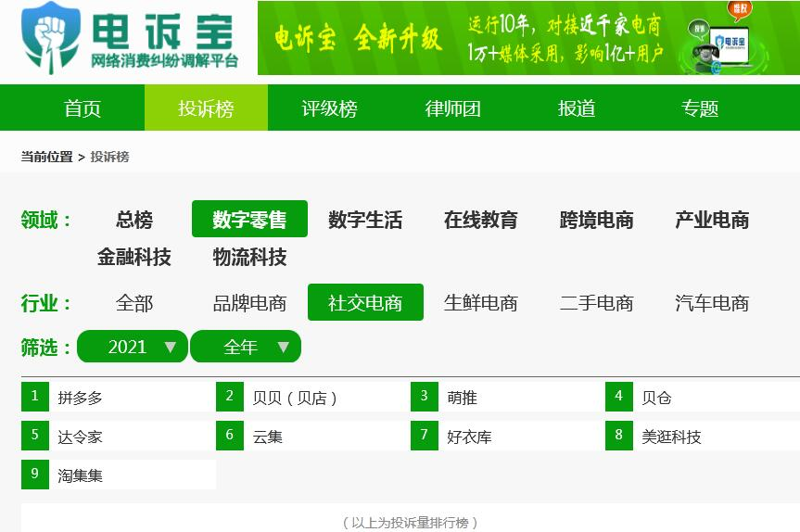The width and height of the screenshot is (800, 532).
Task: Open rank 8 entry 美逛科技
Action: pyautogui.click(x=671, y=437)
